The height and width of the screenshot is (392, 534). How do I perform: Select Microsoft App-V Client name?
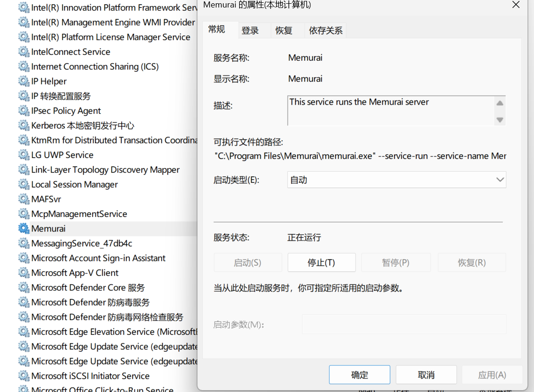(x=75, y=273)
